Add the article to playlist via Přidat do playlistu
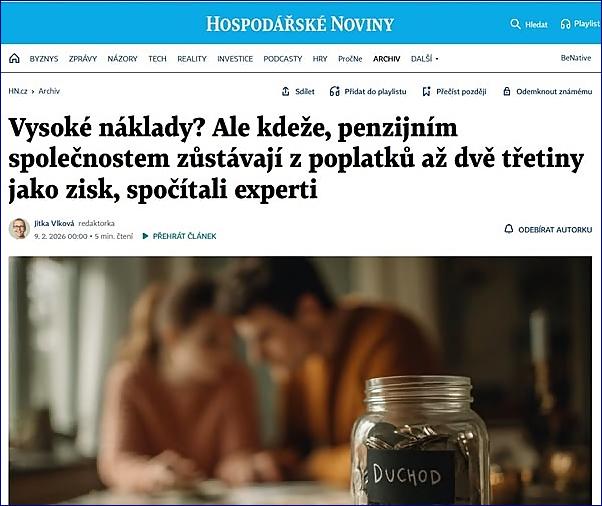 coord(368,91)
